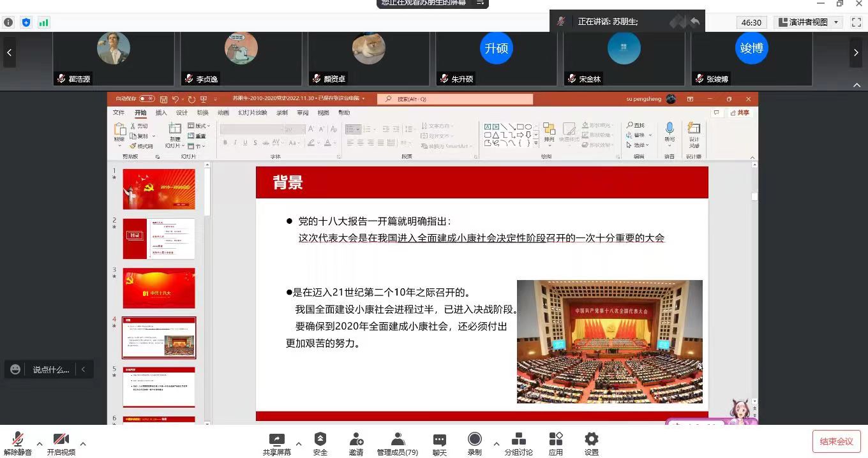
Task: Turn on the video camera
Action: [x=61, y=440]
